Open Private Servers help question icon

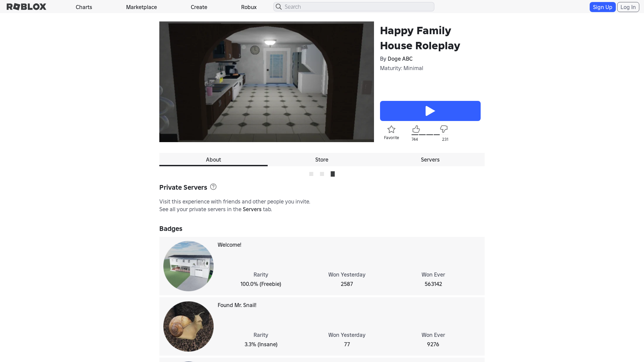pyautogui.click(x=213, y=187)
